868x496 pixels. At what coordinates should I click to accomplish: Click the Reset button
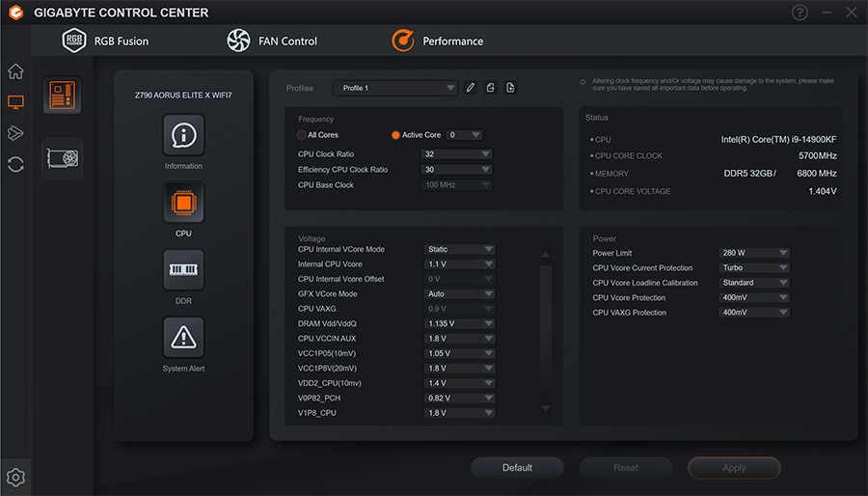point(626,468)
